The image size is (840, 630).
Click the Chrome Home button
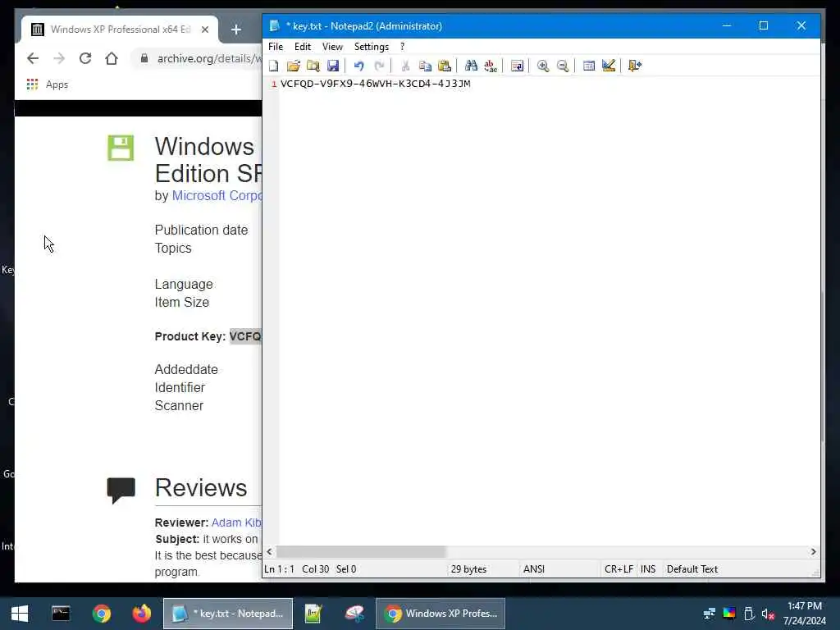tap(112, 58)
